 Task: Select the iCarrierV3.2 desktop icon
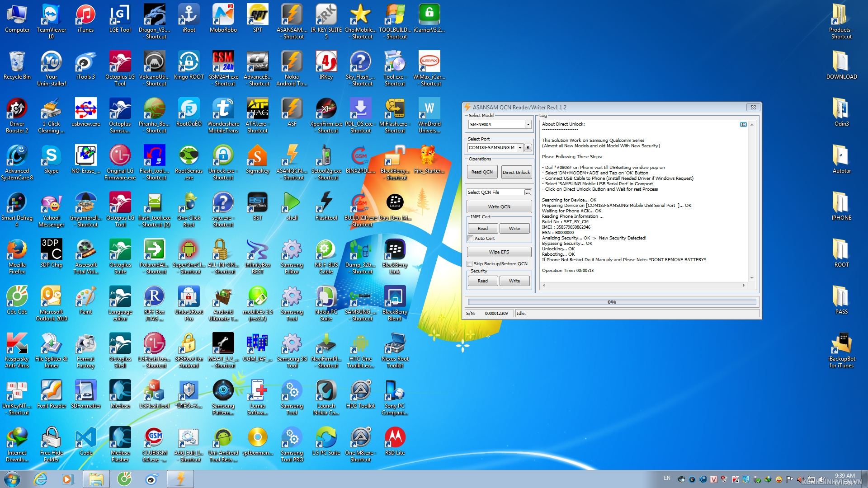click(429, 18)
